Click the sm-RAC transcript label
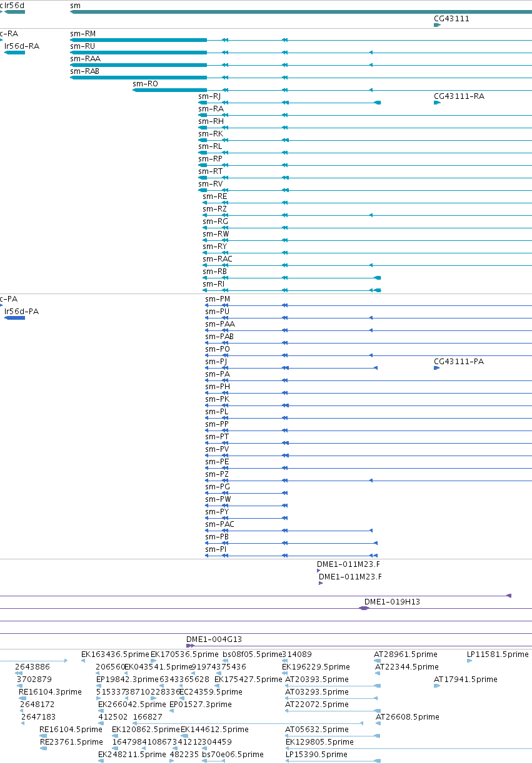Viewport: 532px width, 764px height. [218, 259]
